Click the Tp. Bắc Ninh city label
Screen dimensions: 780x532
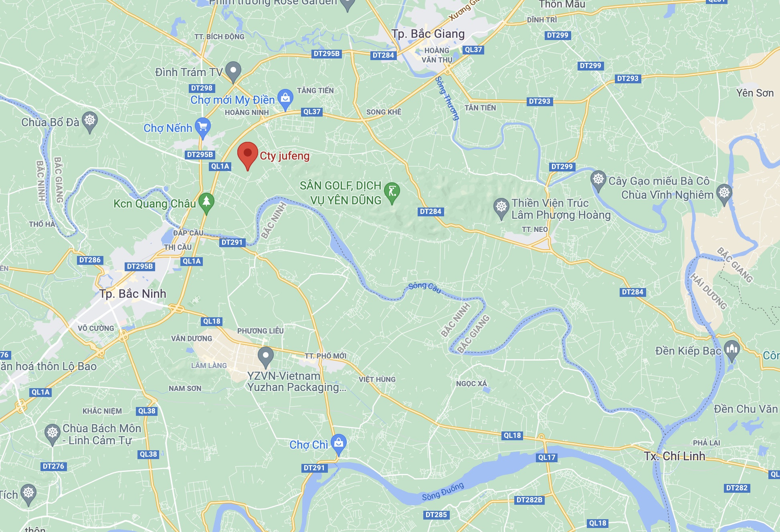(133, 294)
